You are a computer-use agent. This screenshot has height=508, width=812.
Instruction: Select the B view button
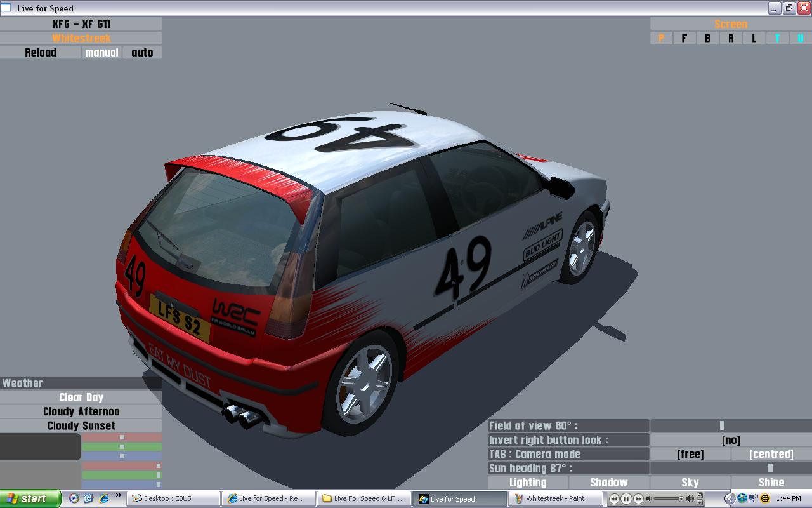(x=707, y=38)
